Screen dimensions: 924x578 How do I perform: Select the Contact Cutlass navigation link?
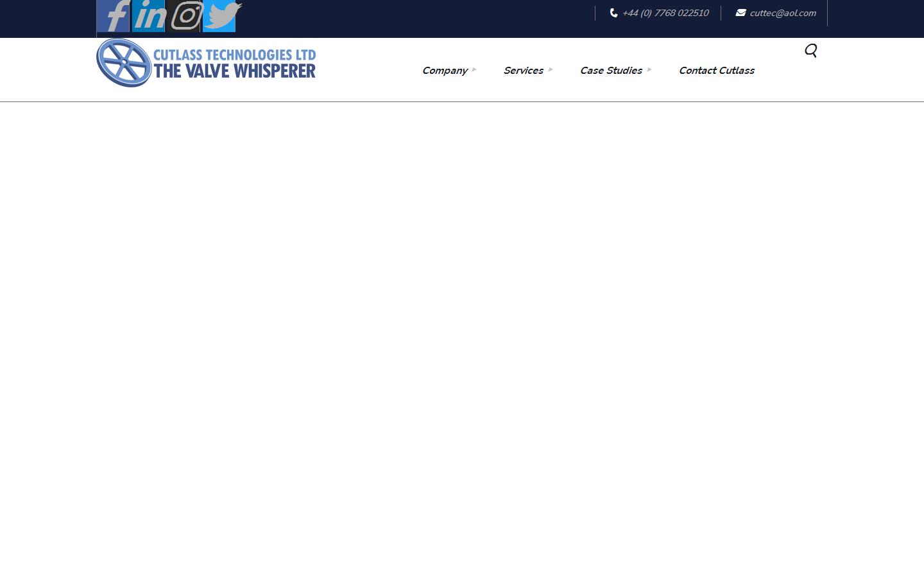point(717,71)
